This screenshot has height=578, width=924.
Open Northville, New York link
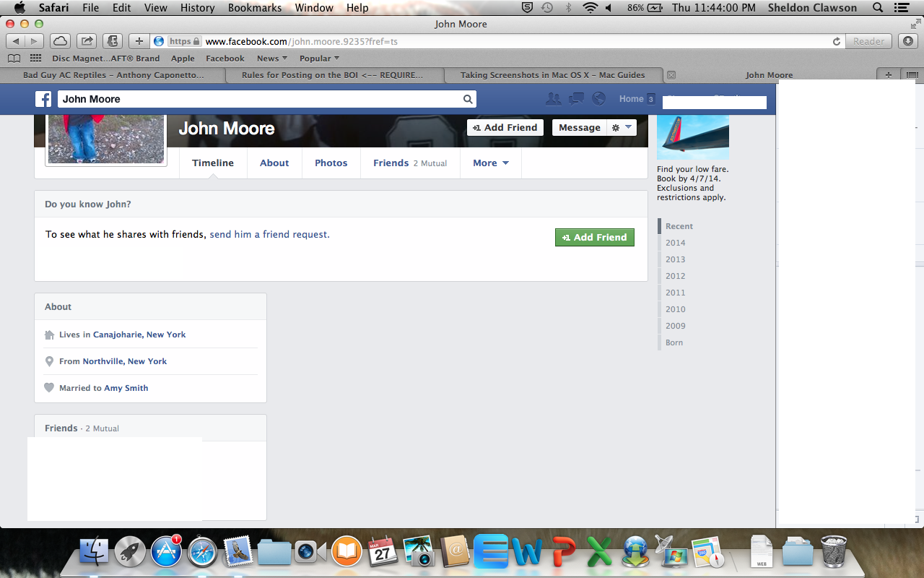125,361
